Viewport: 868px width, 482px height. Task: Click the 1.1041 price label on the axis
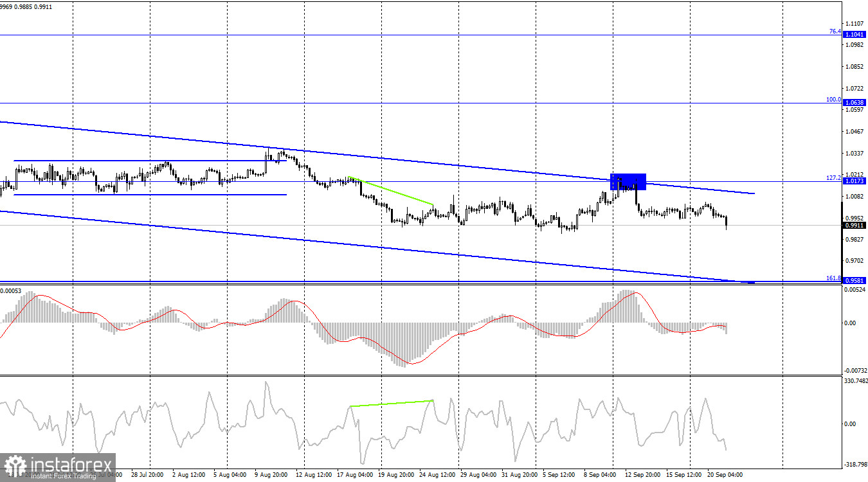coord(854,34)
